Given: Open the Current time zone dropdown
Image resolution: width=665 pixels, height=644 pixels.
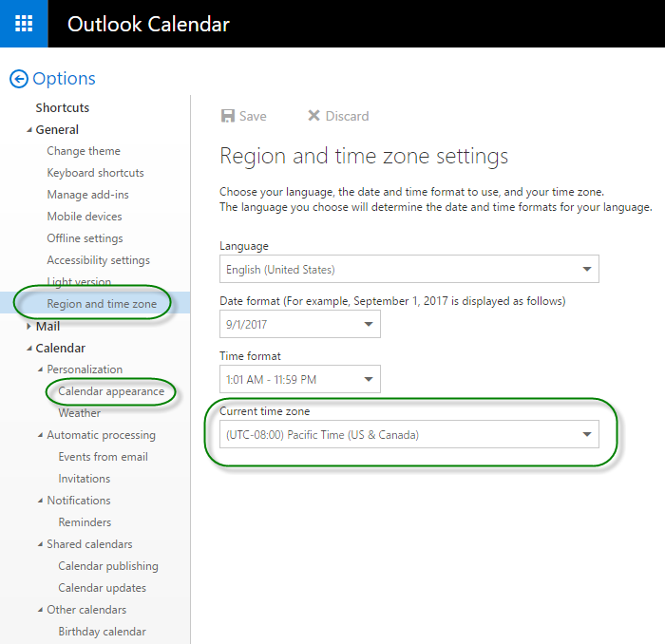Looking at the screenshot, I should (408, 434).
